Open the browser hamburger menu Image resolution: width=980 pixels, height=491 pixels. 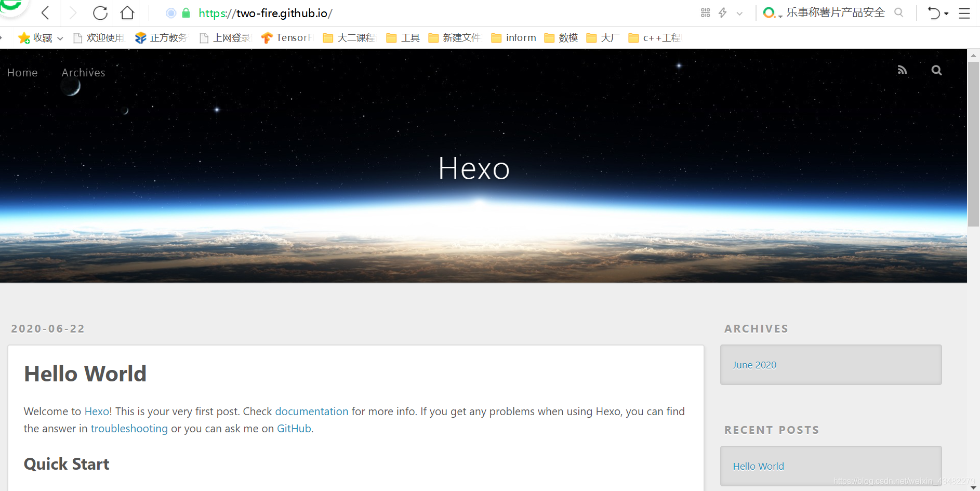pyautogui.click(x=964, y=14)
